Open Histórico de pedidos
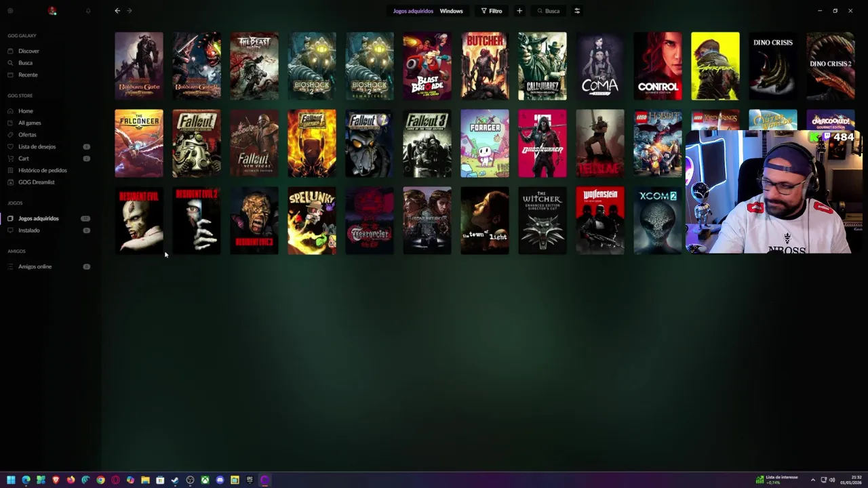Viewport: 868px width, 488px height. click(42, 170)
